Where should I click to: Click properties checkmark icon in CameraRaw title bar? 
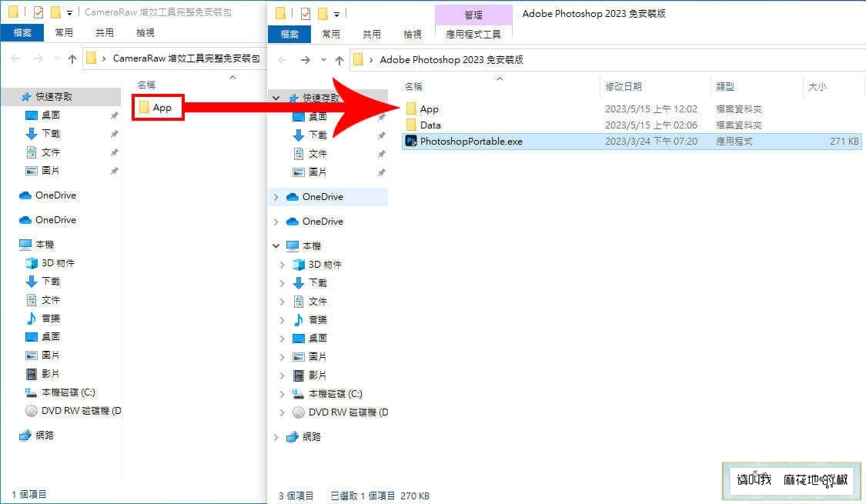point(38,12)
